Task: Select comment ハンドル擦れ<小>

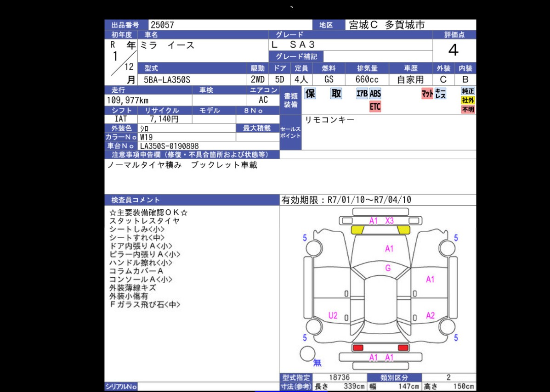Action: tap(141, 263)
